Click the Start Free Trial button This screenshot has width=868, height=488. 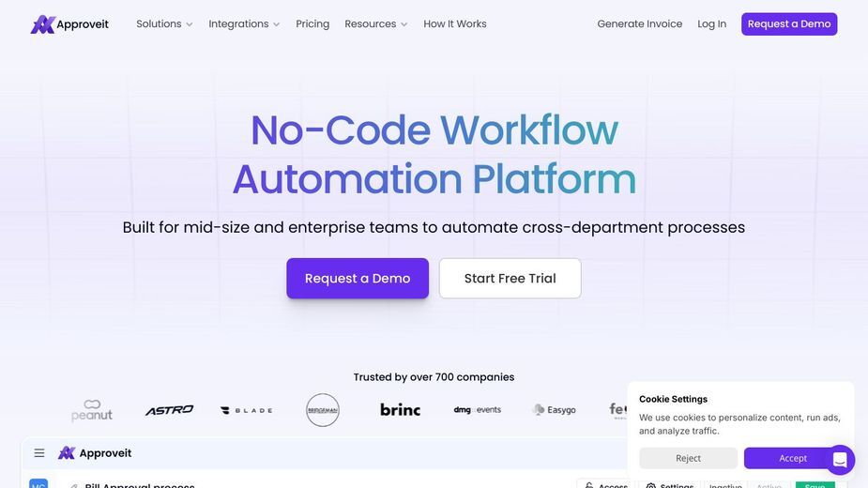click(x=510, y=278)
